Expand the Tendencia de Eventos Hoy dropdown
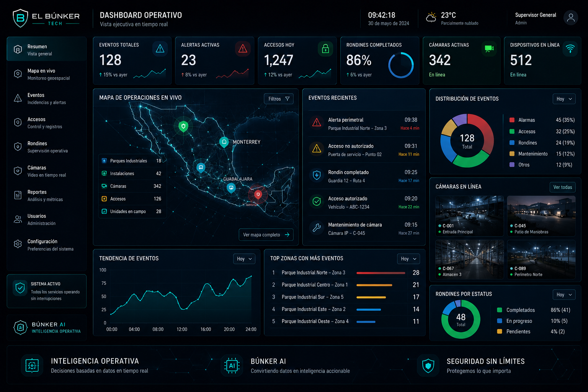The height and width of the screenshot is (392, 588). 244,259
